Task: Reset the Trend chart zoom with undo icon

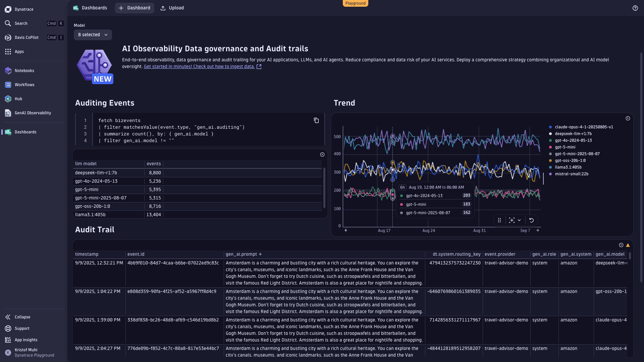Action: pos(532,220)
